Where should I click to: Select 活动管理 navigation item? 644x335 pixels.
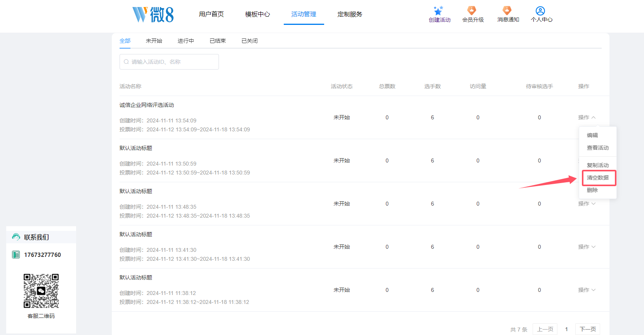[x=304, y=14]
